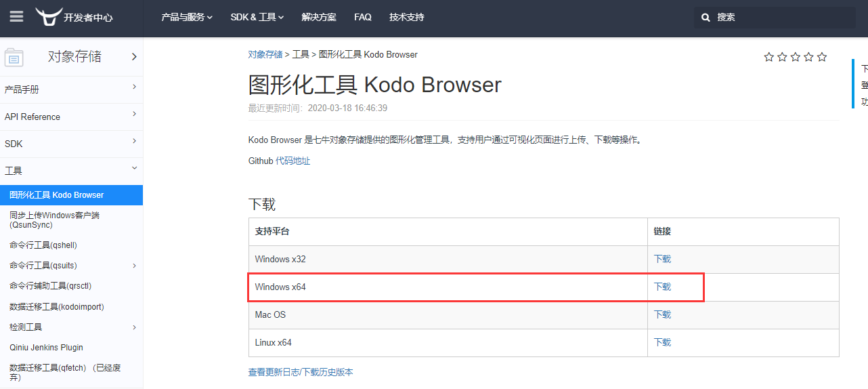Open 命令行辅助工具(qrsctl) page
The height and width of the screenshot is (389, 868).
(x=50, y=286)
